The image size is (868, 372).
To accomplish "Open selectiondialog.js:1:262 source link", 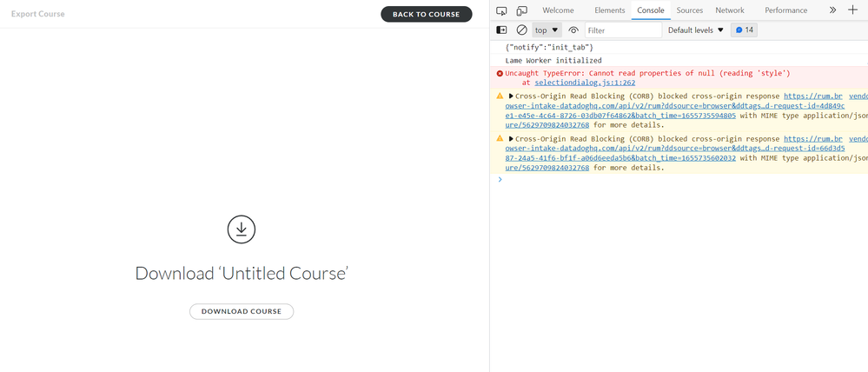I will pyautogui.click(x=585, y=83).
